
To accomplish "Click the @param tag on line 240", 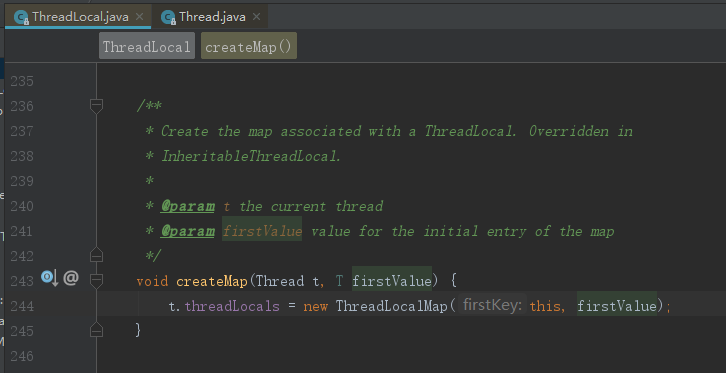I will [x=188, y=206].
